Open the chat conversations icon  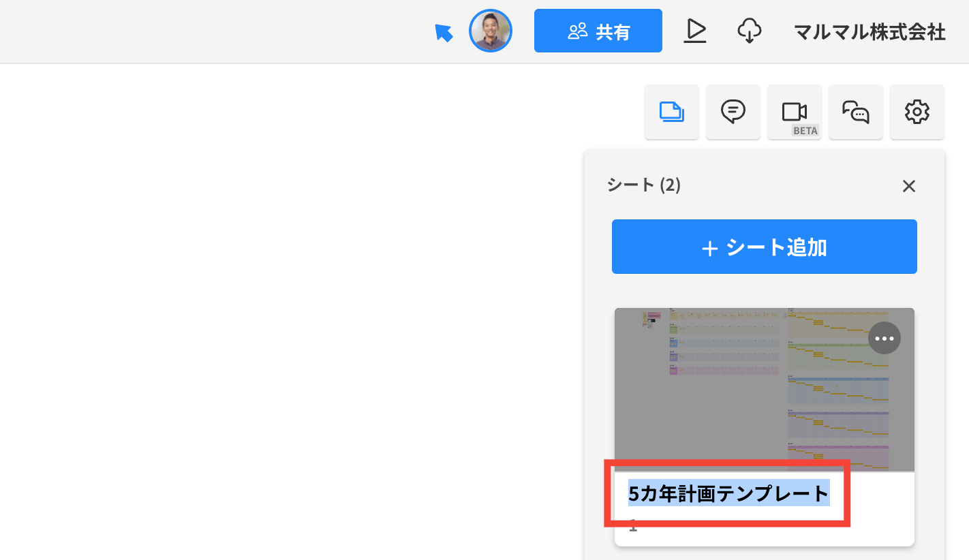pos(856,112)
